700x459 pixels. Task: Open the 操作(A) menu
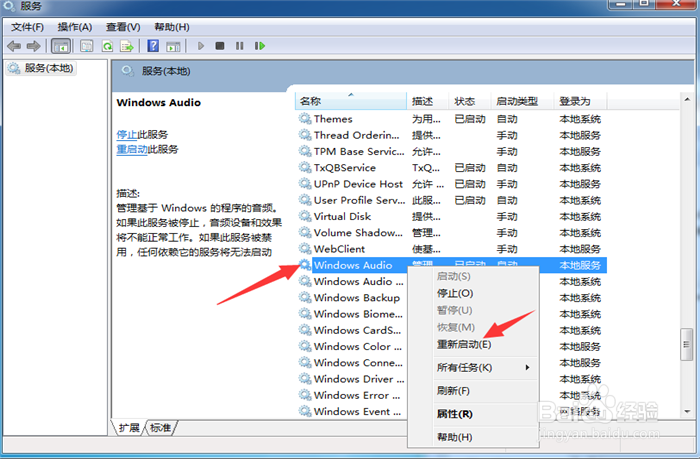click(x=75, y=27)
